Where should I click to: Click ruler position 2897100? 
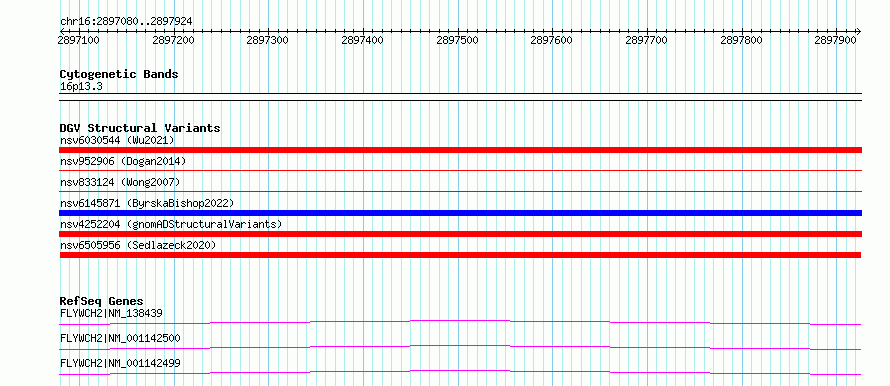78,40
